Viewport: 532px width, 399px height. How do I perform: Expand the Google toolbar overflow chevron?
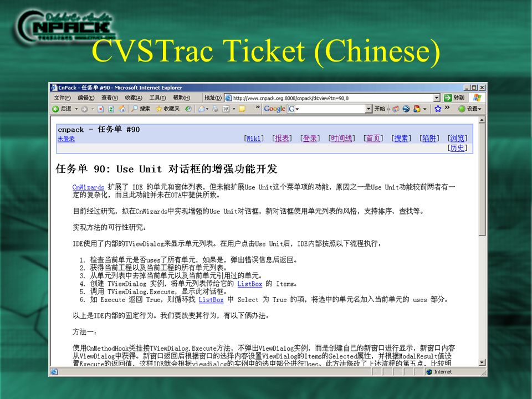click(x=447, y=107)
